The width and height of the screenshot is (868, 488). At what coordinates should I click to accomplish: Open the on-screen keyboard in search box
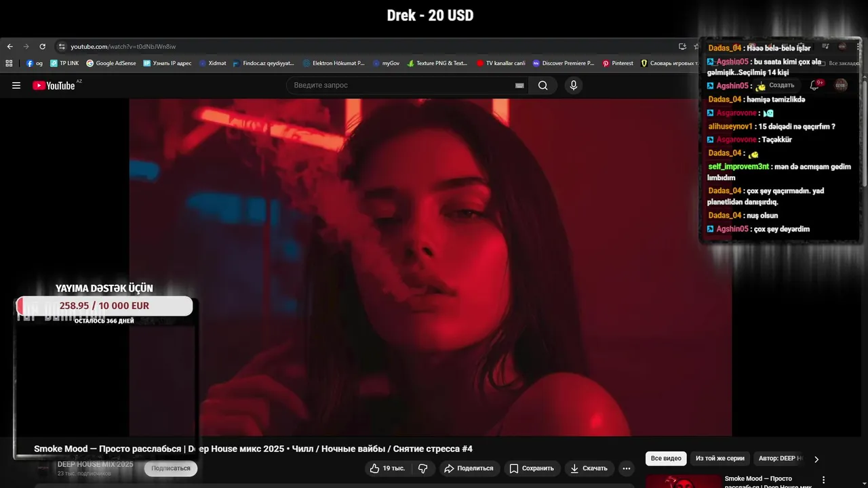coord(519,85)
